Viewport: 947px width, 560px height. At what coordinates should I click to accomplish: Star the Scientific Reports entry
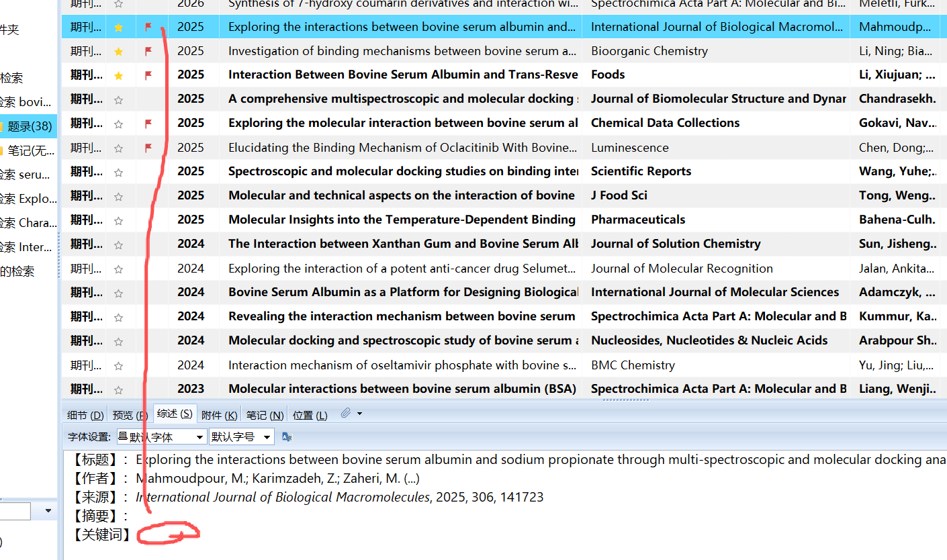pyautogui.click(x=119, y=172)
